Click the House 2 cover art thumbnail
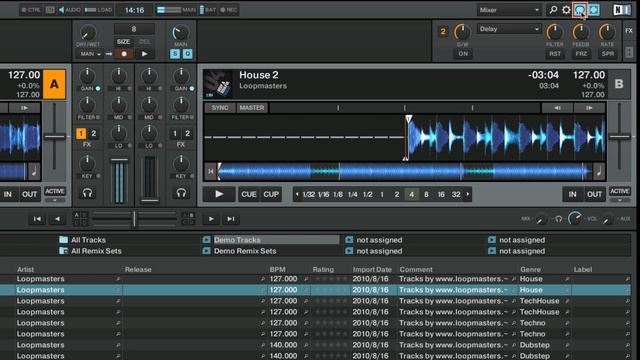The height and width of the screenshot is (360, 640). pyautogui.click(x=218, y=84)
